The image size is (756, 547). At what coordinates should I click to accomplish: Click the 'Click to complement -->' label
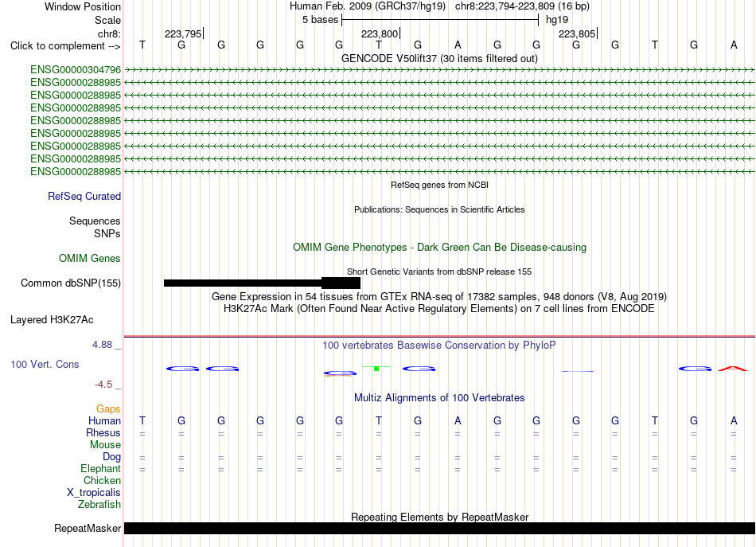tap(65, 46)
